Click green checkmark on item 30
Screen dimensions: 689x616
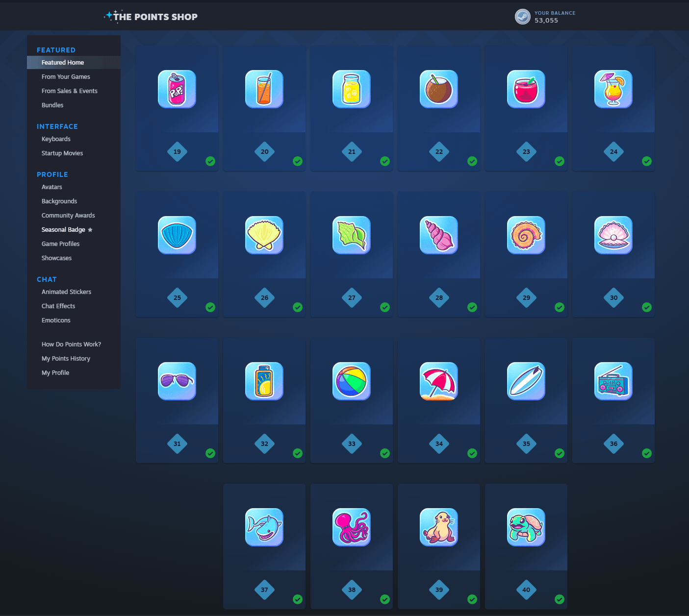click(x=647, y=307)
